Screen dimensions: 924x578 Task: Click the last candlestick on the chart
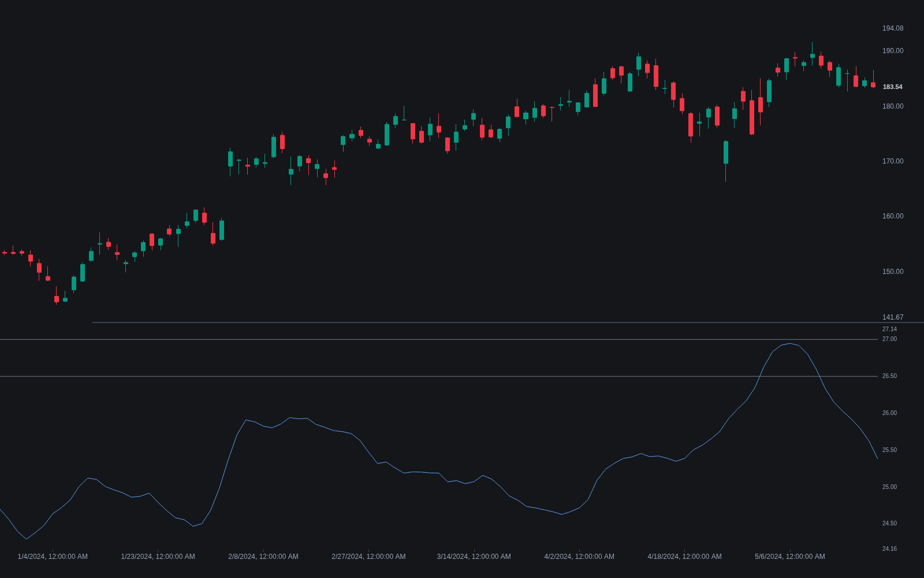pyautogui.click(x=873, y=84)
